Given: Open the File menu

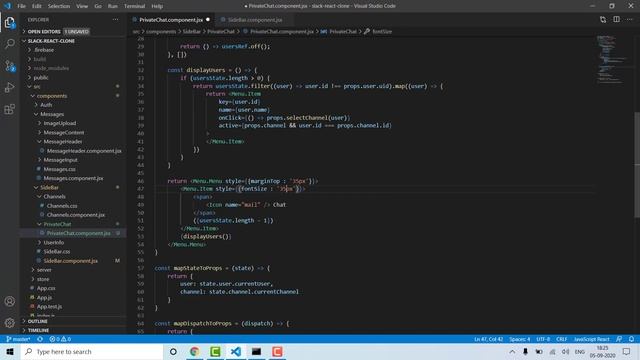Looking at the screenshot, I should tap(21, 6).
